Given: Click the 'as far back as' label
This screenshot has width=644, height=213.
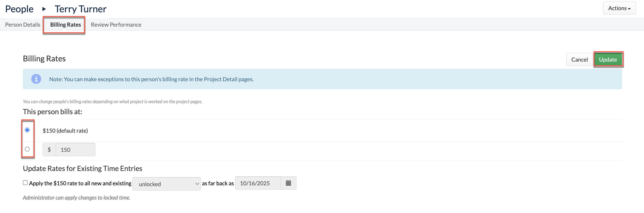Looking at the screenshot, I should [x=218, y=183].
